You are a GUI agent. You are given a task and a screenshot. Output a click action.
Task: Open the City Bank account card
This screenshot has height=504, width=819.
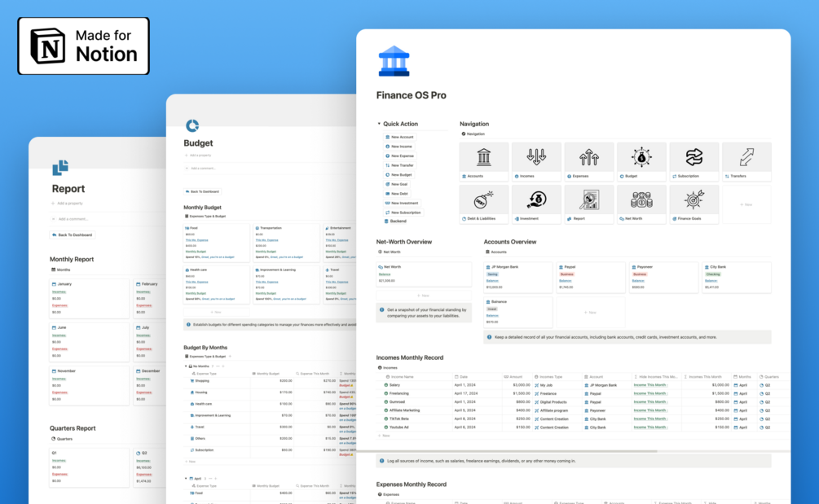click(737, 277)
